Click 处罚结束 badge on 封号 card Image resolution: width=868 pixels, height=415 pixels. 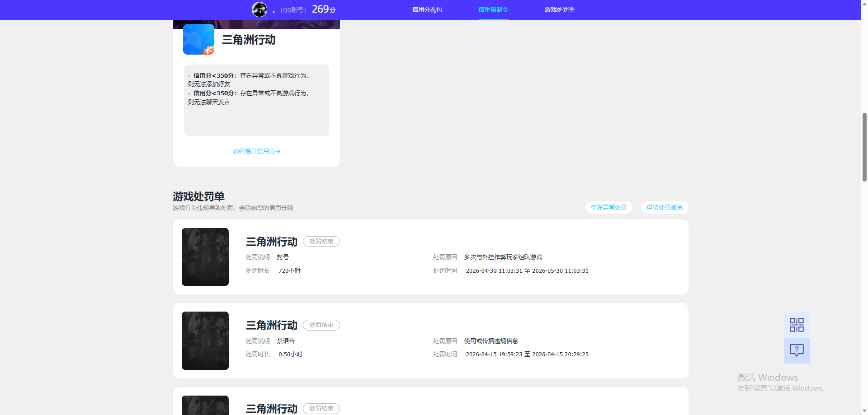click(x=321, y=242)
